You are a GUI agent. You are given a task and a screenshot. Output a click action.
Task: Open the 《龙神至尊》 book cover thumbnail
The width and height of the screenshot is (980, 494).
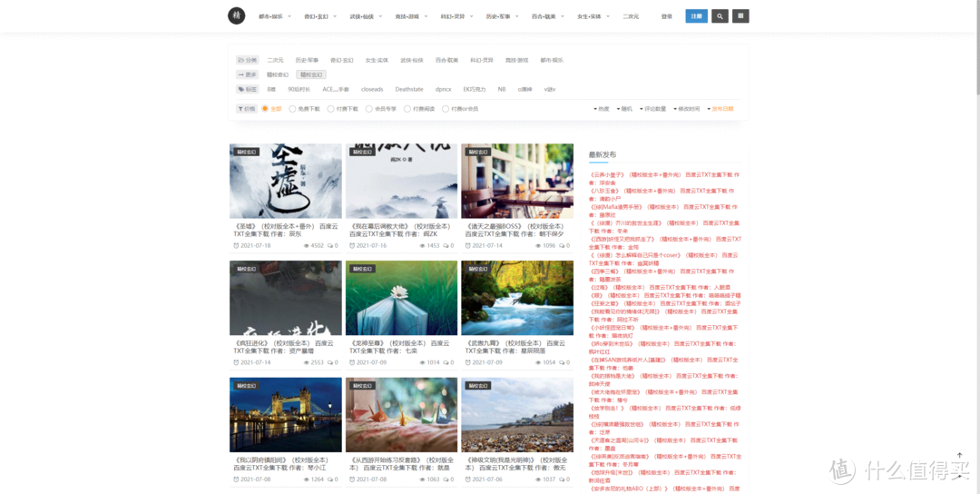coord(401,298)
